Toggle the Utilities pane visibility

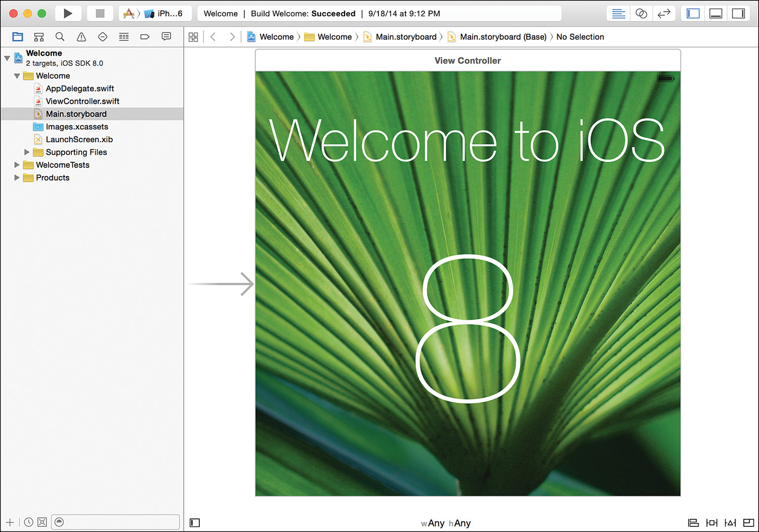738,14
